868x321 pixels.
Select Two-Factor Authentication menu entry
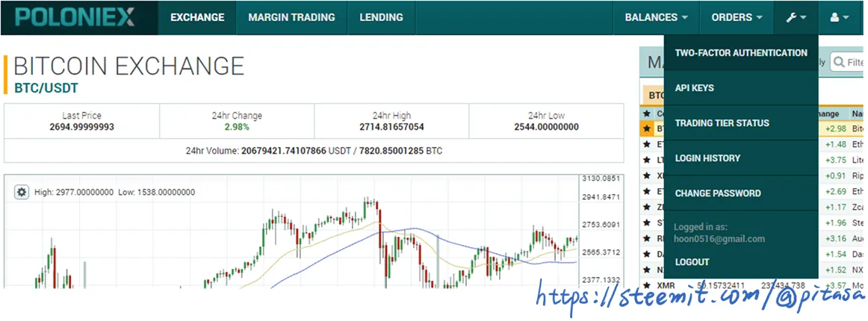pyautogui.click(x=741, y=53)
